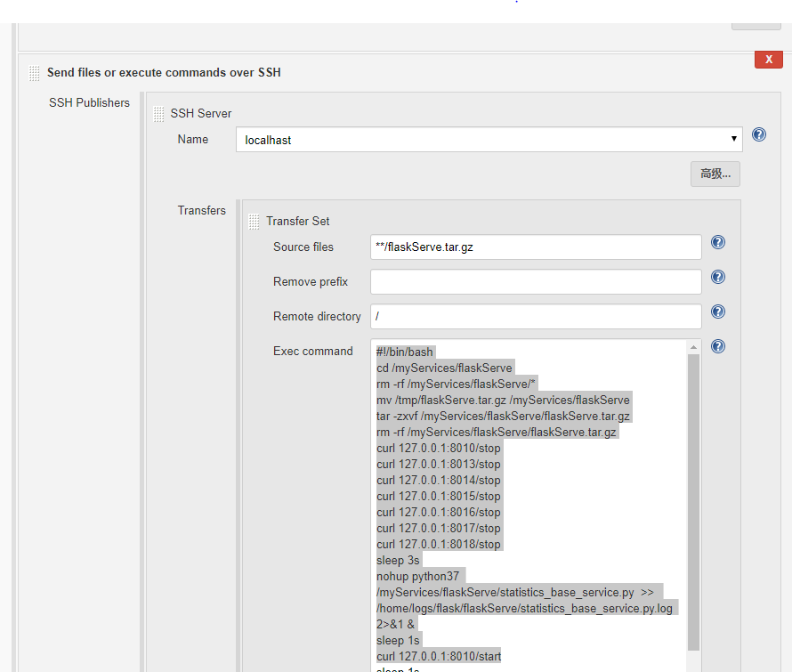The height and width of the screenshot is (672, 792).
Task: Click the partially visible button at top right
Action: pos(756,27)
